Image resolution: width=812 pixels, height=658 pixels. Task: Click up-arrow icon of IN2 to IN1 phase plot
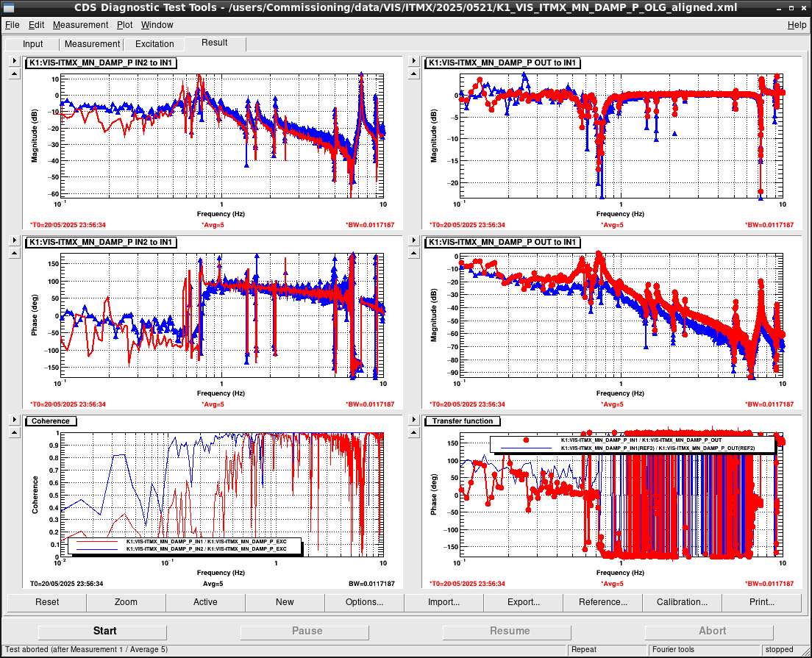pos(15,253)
